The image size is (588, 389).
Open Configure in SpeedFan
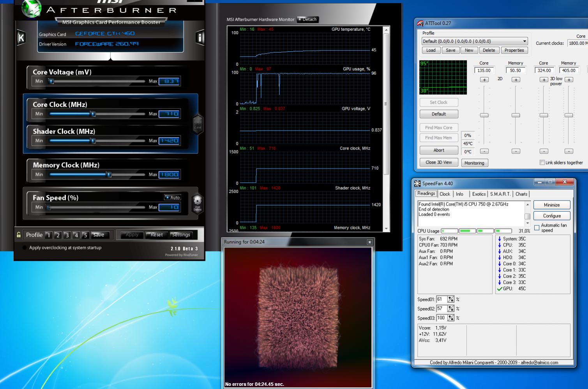[552, 216]
